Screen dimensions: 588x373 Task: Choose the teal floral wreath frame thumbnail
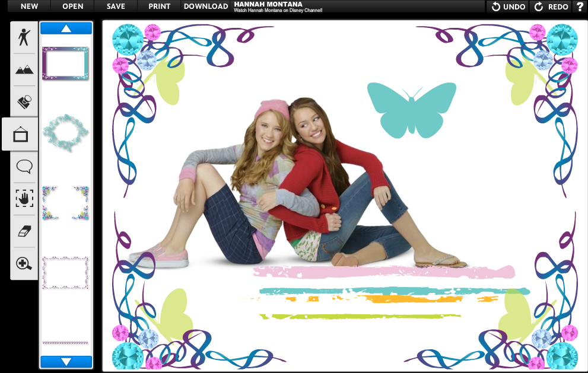click(66, 133)
